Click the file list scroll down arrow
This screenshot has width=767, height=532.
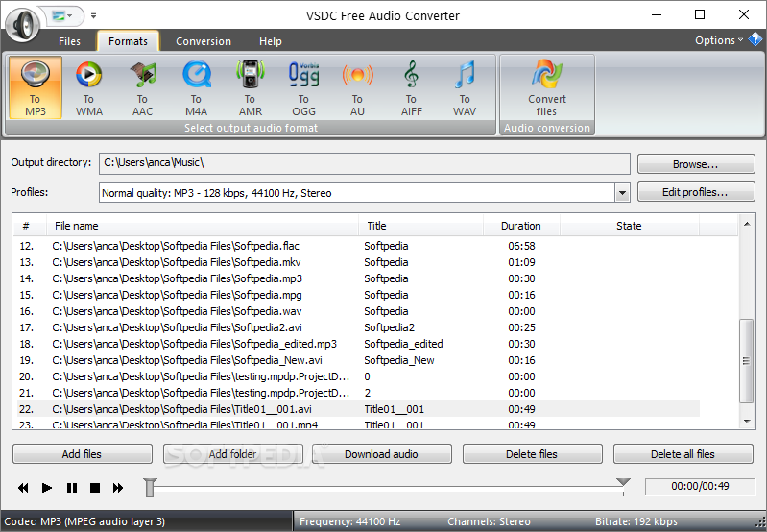click(x=747, y=422)
